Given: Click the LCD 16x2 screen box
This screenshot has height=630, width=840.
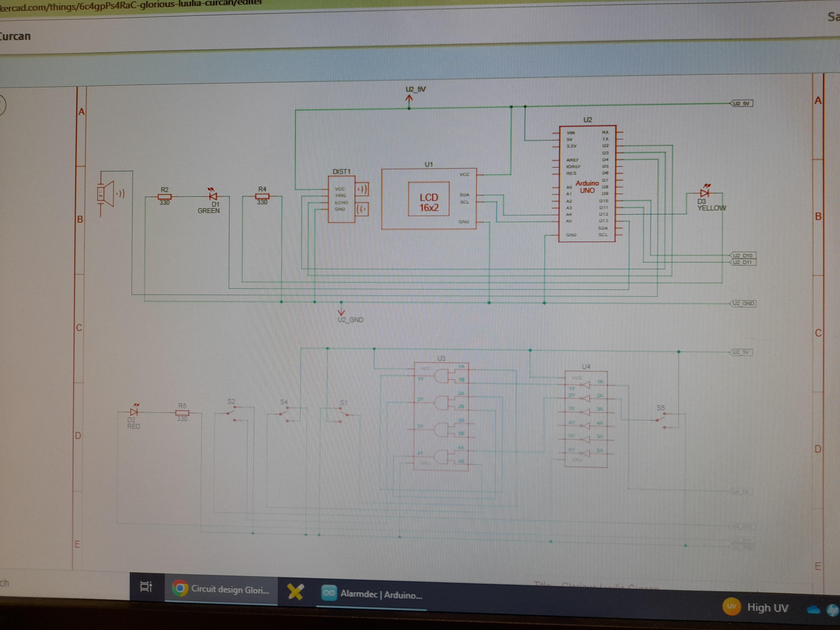Looking at the screenshot, I should point(429,199).
